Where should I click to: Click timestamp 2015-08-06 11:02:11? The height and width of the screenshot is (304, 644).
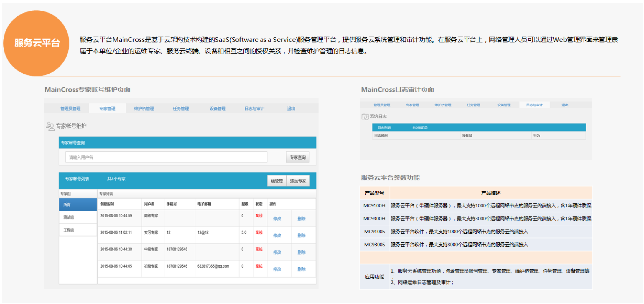[x=116, y=232]
